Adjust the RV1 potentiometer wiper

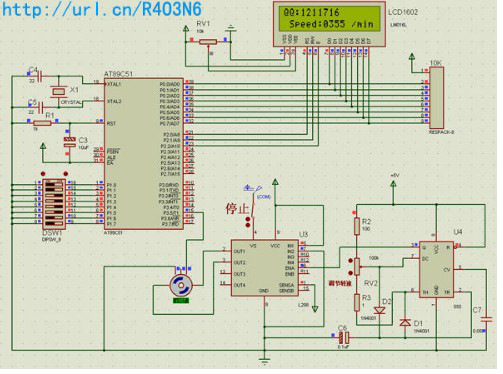tap(208, 42)
